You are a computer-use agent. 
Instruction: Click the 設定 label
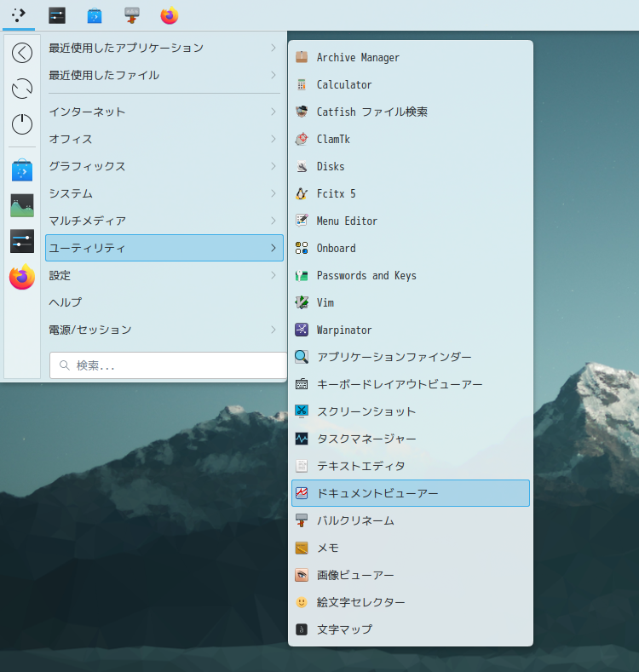60,276
